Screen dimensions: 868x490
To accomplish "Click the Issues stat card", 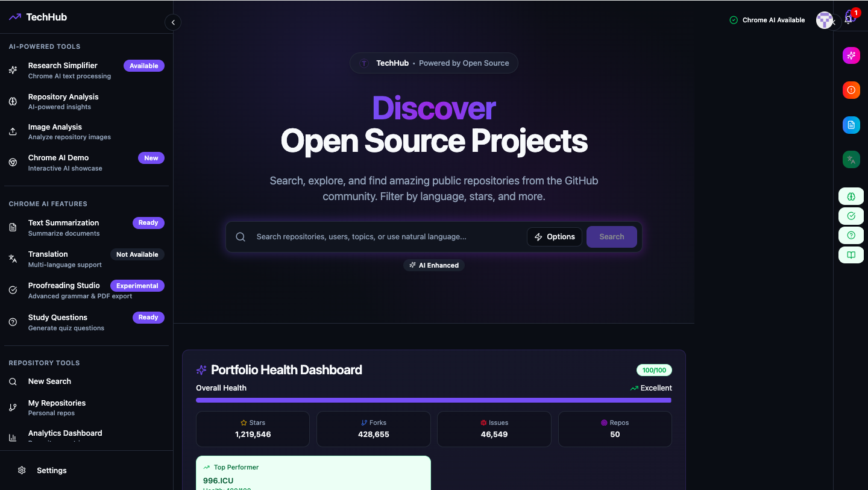I will [494, 429].
